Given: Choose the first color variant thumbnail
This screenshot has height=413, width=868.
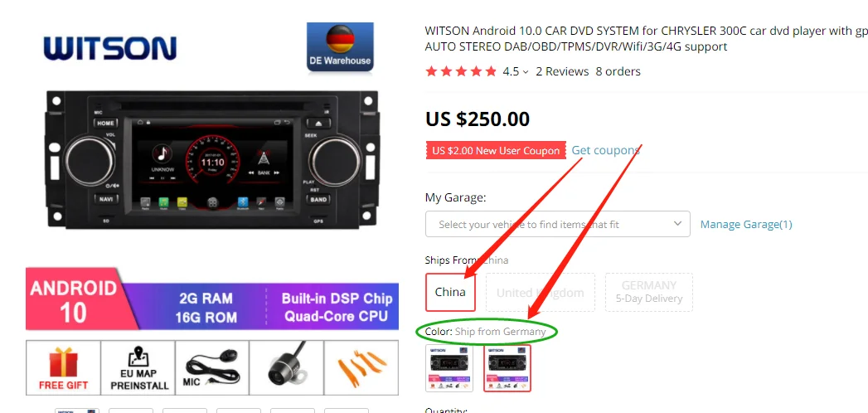Looking at the screenshot, I should (x=449, y=368).
